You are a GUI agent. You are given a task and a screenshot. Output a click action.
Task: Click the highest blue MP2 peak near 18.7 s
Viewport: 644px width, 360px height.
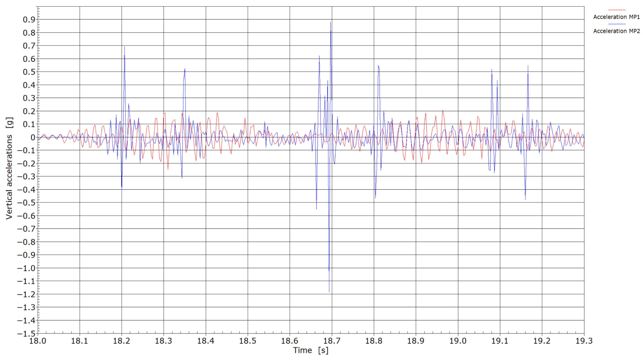330,22
